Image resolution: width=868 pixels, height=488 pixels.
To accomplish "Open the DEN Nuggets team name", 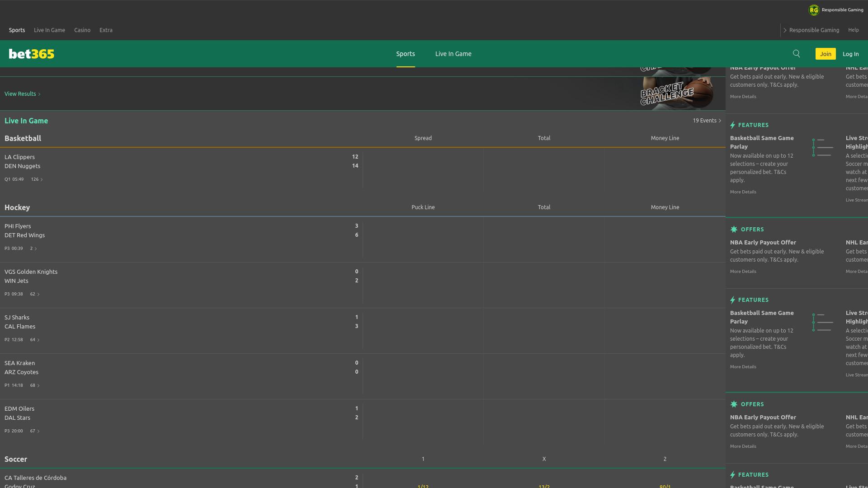I will [22, 166].
